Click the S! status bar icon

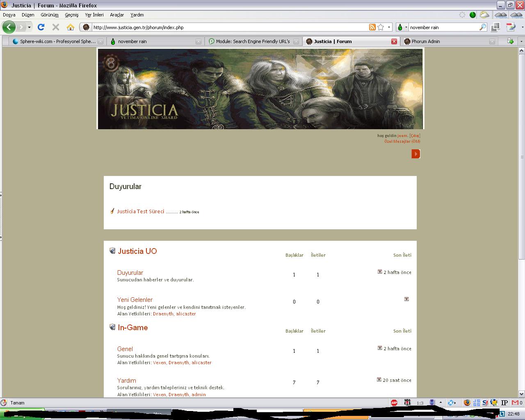485,403
